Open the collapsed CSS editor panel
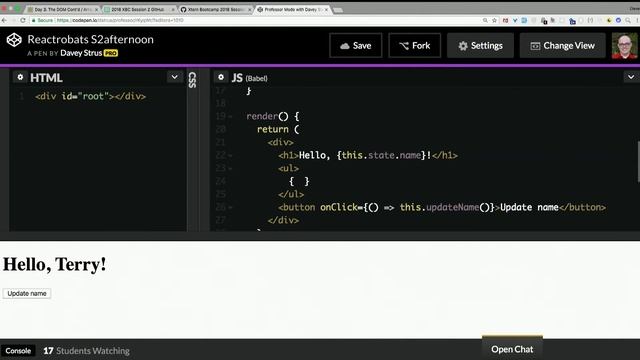Viewport: 640px width, 360px height. point(192,80)
